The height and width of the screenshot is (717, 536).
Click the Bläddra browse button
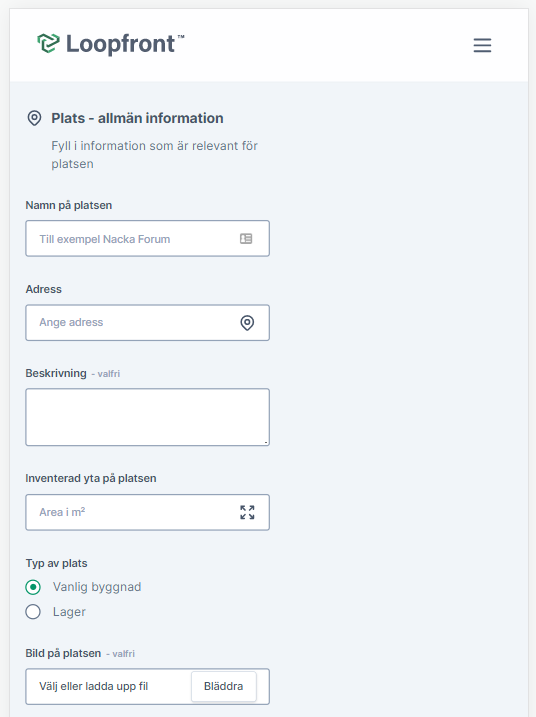(224, 686)
